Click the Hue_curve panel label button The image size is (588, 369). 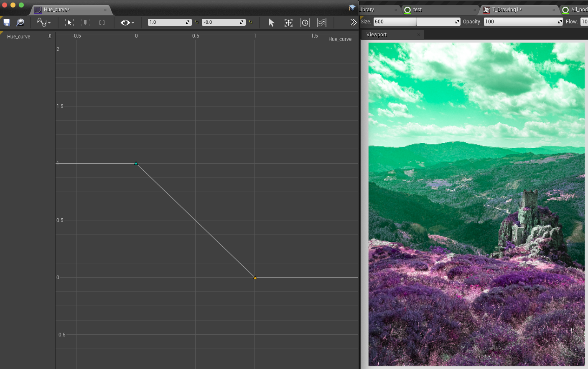click(18, 36)
